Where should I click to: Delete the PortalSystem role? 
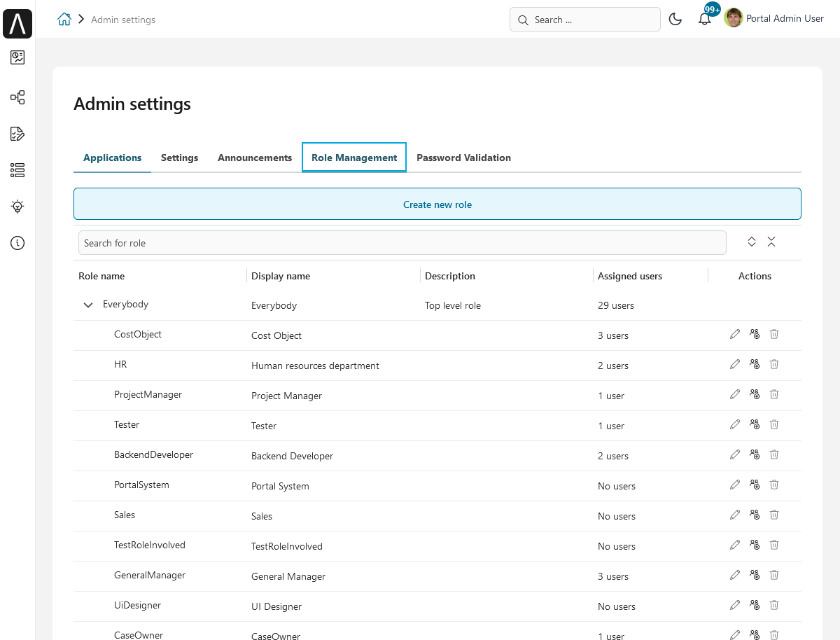774,485
